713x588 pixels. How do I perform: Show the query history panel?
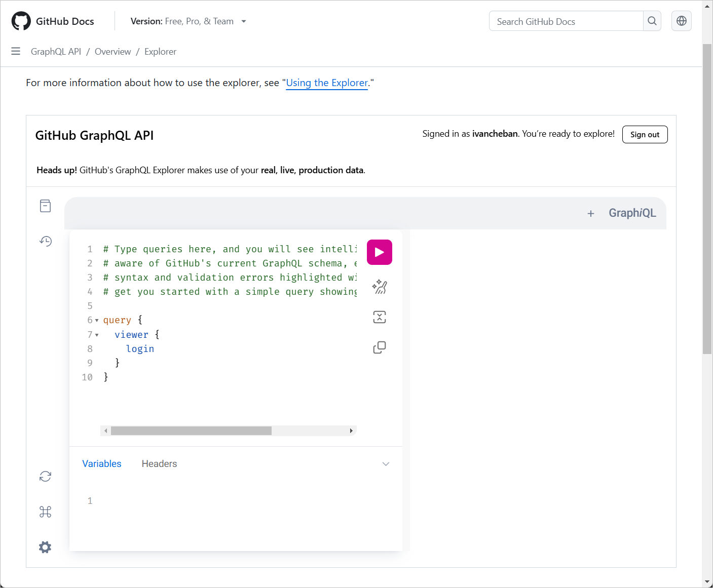[46, 241]
